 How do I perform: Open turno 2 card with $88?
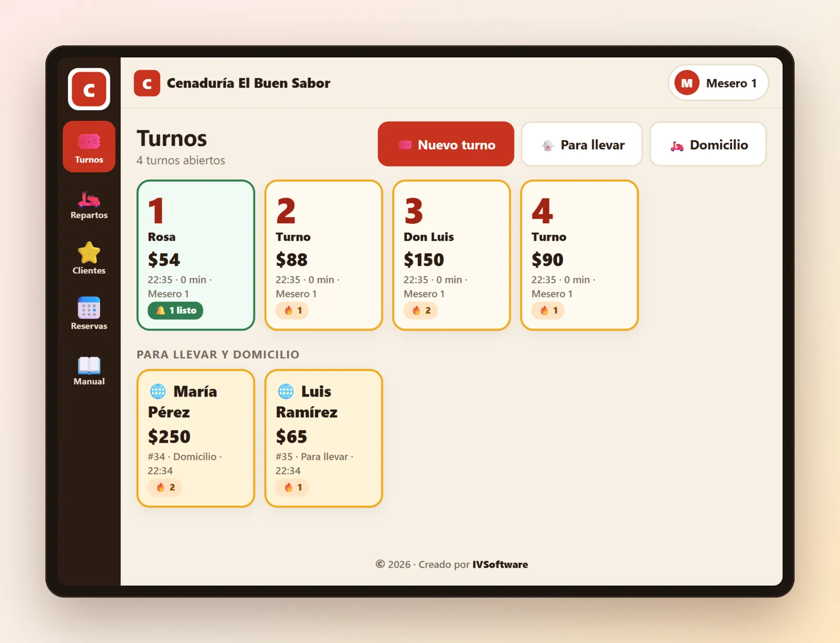click(x=323, y=255)
